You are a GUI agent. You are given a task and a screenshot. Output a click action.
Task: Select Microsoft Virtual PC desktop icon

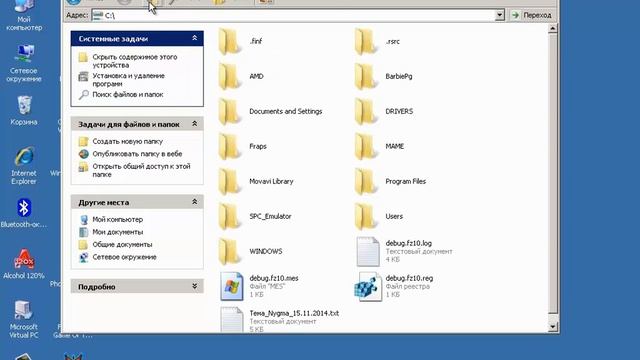(24, 319)
